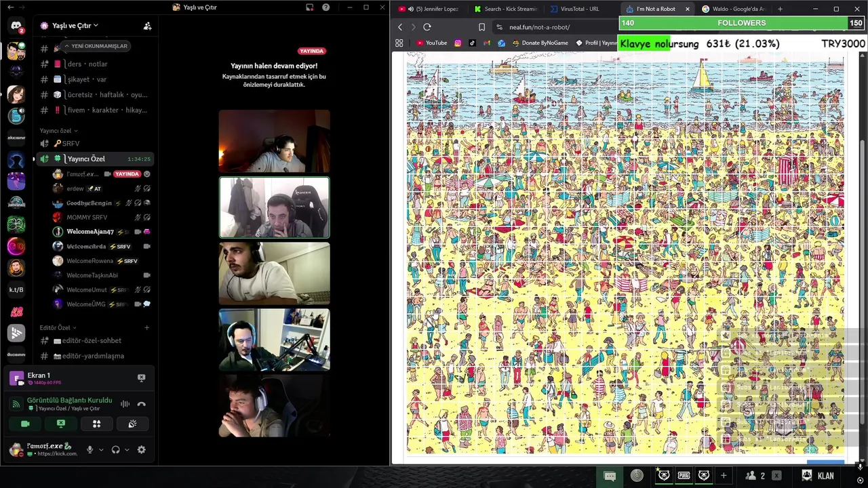Open Gmail bookmark icon
The image size is (868, 488).
pos(486,43)
